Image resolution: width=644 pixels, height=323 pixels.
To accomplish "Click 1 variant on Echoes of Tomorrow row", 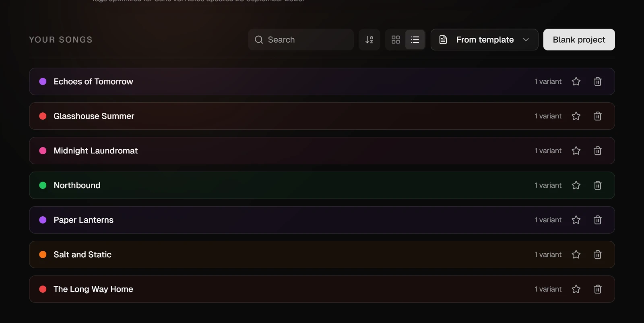I will tap(548, 81).
